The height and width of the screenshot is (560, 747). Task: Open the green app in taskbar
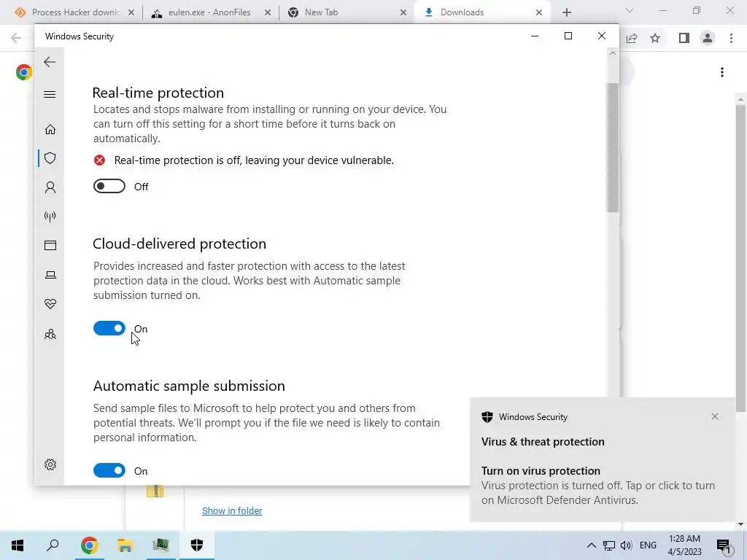coord(160,545)
